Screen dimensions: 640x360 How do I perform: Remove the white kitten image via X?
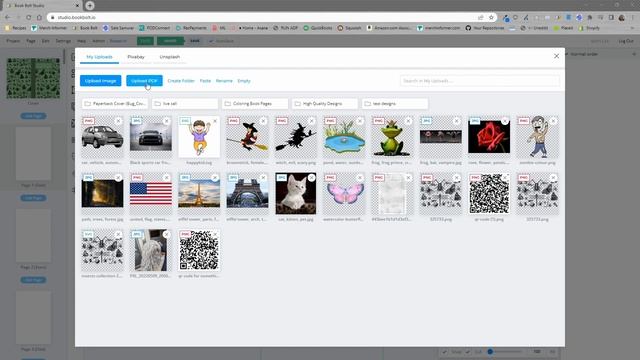[x=312, y=178]
